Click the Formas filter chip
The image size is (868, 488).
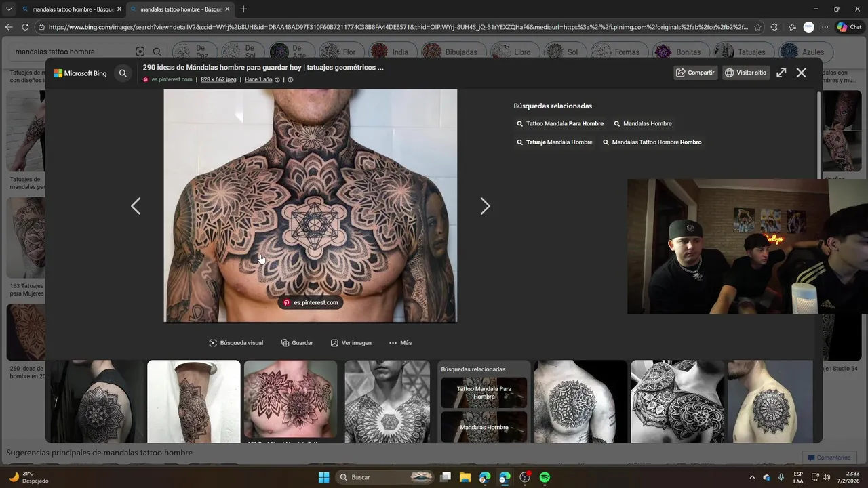click(618, 52)
